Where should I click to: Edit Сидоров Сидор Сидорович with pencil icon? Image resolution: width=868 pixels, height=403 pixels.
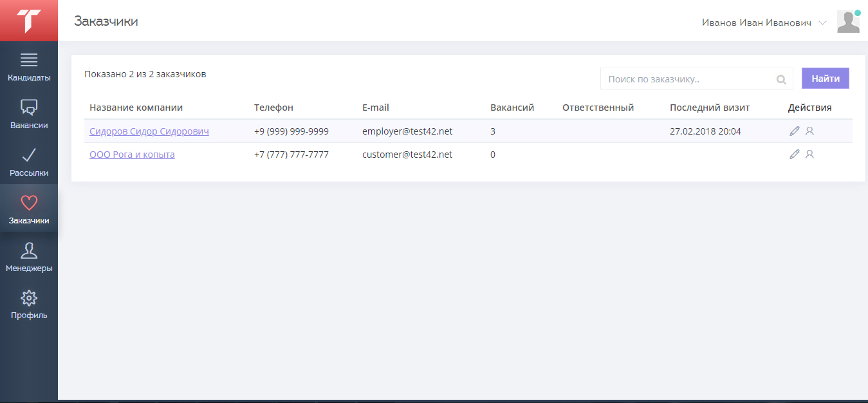point(795,131)
